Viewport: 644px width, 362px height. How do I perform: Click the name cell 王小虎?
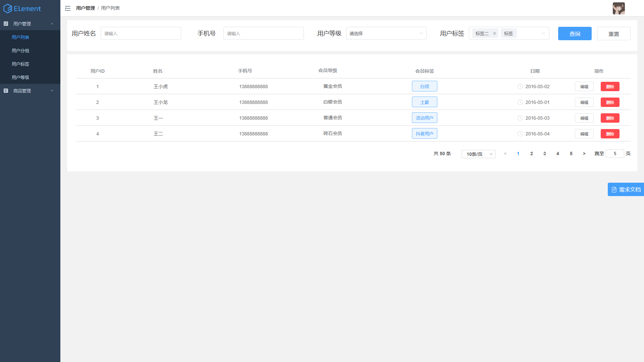pos(161,86)
